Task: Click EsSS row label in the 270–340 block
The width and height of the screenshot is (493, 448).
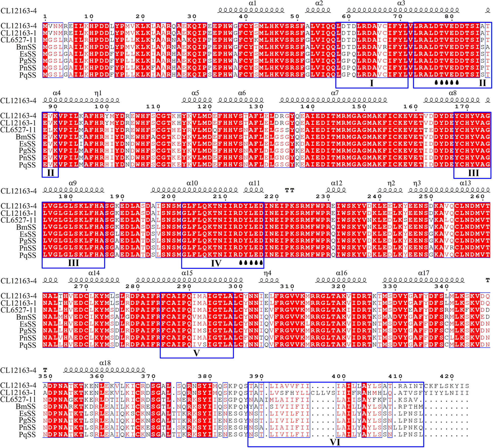Action: pyautogui.click(x=28, y=324)
